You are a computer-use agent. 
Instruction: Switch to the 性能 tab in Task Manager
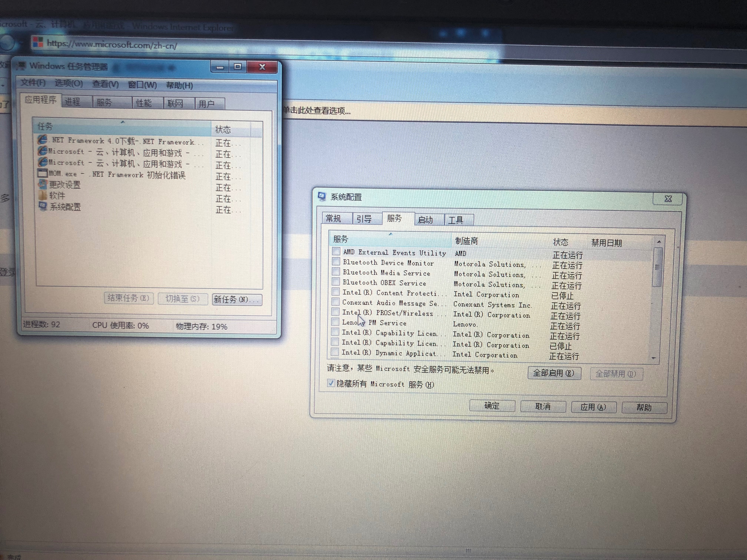[x=148, y=103]
